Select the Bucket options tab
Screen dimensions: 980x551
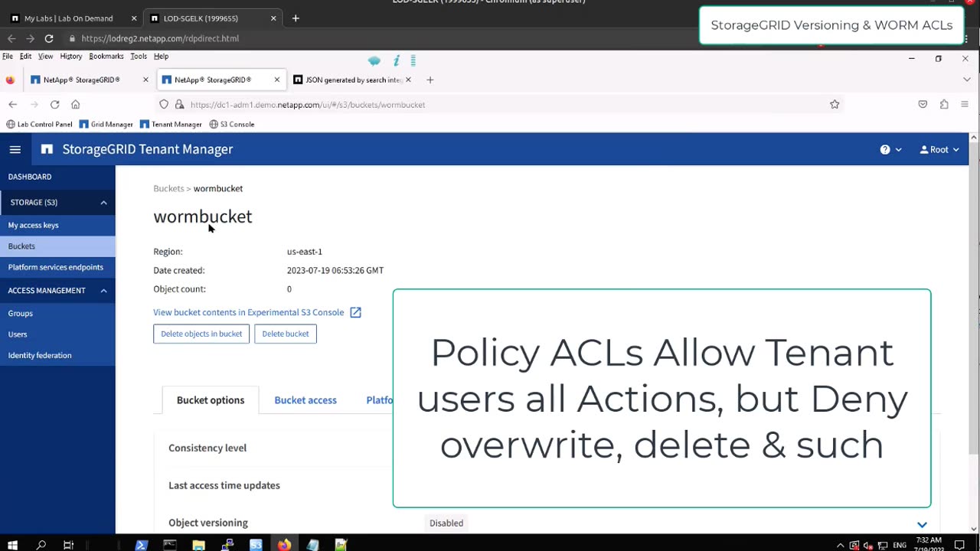211,400
